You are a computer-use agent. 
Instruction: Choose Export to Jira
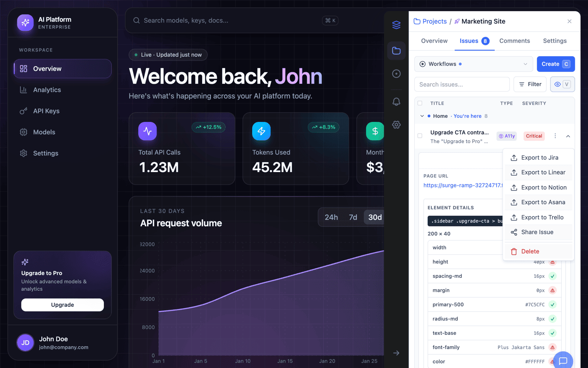point(538,157)
